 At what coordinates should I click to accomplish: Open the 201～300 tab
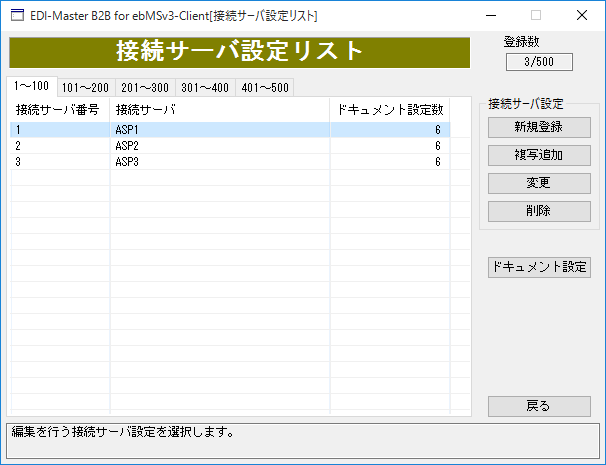pyautogui.click(x=145, y=87)
